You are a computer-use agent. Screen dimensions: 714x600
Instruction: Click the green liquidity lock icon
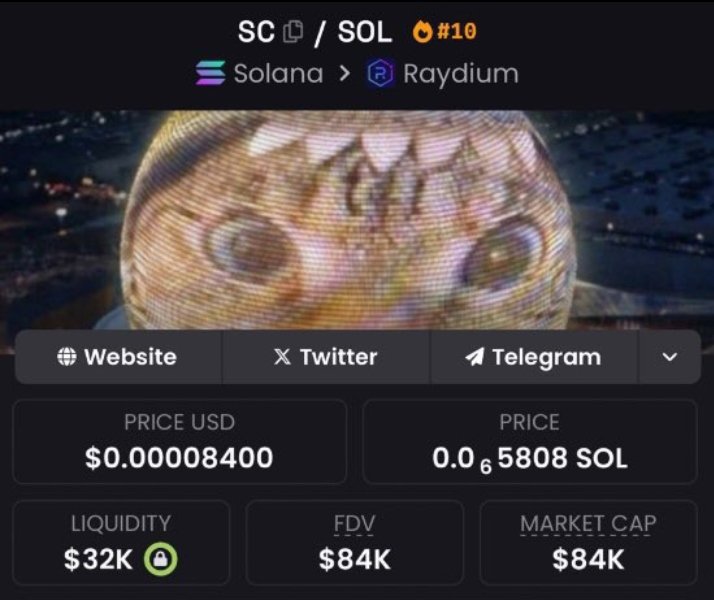click(x=160, y=559)
